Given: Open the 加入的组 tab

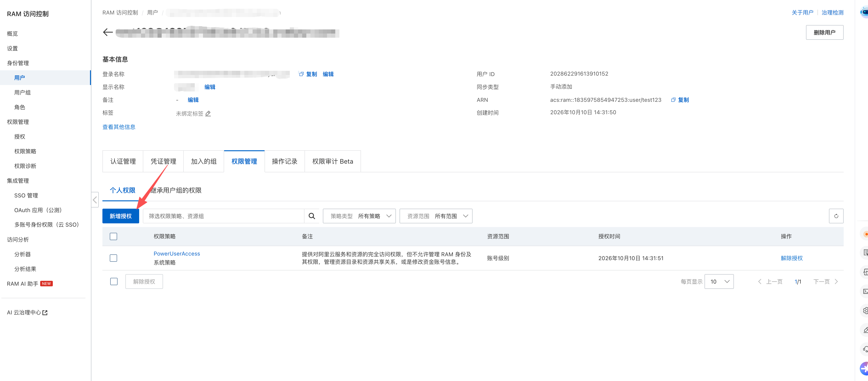Looking at the screenshot, I should click(204, 162).
